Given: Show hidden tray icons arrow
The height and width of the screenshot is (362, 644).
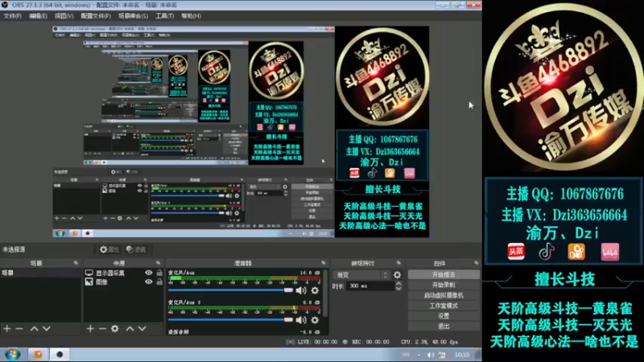Looking at the screenshot, I should pos(419,355).
